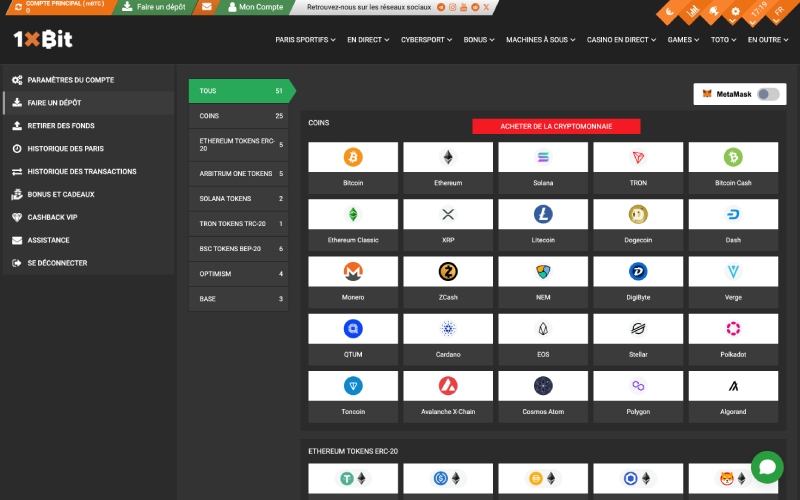The width and height of the screenshot is (800, 500).
Task: Open the Cybersport dropdown menu
Action: click(x=426, y=39)
